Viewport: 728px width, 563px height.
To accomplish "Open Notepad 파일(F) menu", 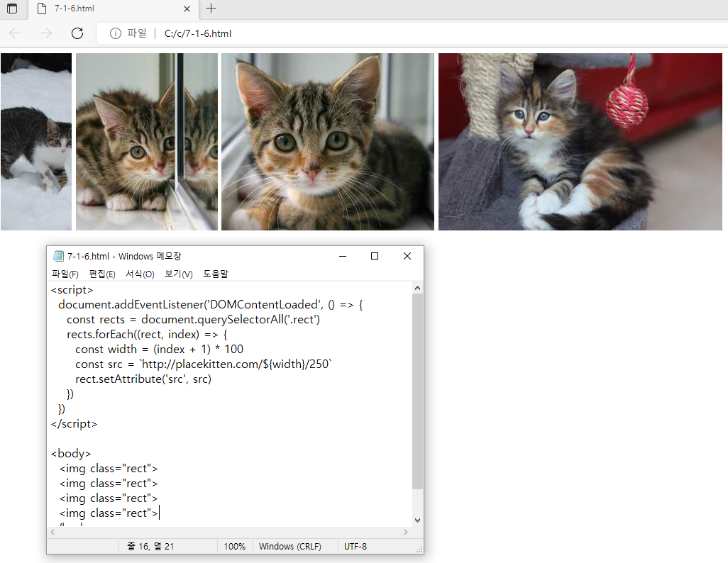I will click(65, 274).
